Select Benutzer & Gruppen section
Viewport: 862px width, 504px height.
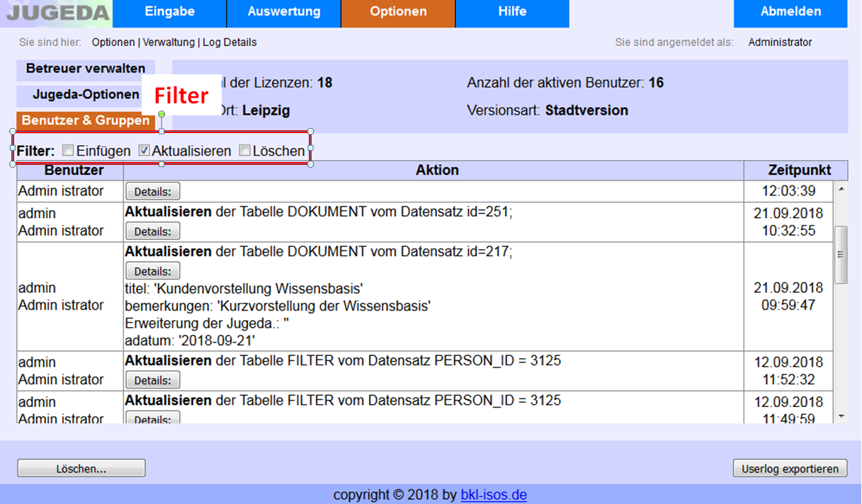click(86, 120)
